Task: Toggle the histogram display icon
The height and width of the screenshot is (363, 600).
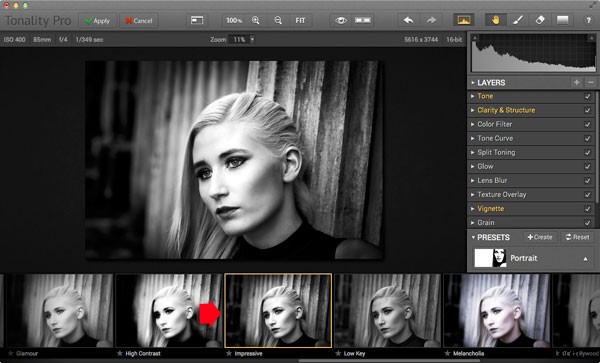Action: click(463, 20)
